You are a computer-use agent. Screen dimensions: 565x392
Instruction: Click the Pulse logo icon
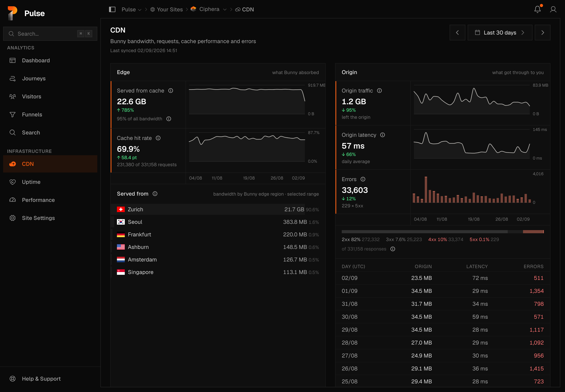[13, 13]
